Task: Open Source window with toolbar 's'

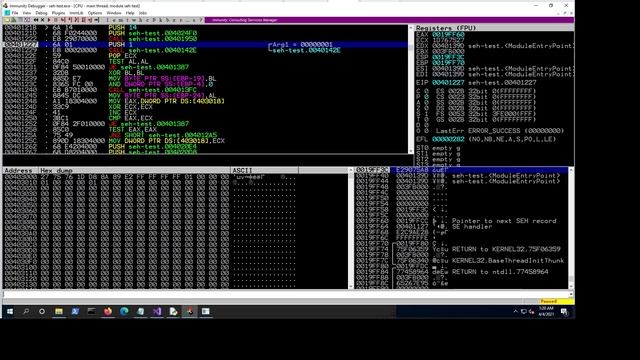Action: 194,20
